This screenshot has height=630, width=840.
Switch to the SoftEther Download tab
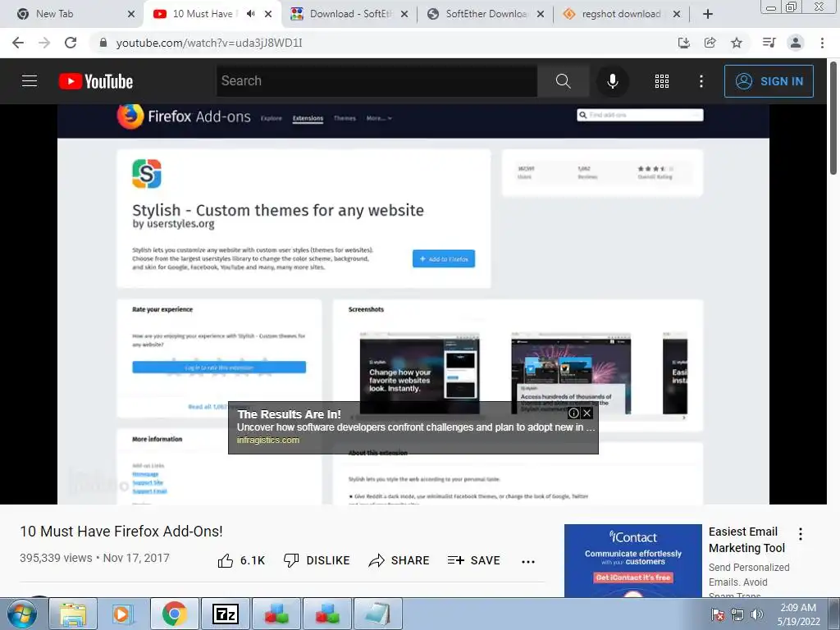[x=485, y=14]
